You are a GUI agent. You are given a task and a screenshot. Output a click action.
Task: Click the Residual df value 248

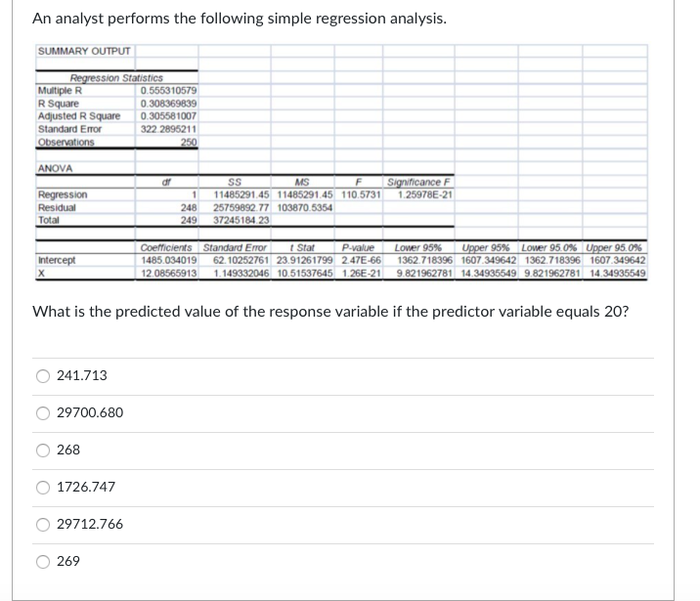189,207
